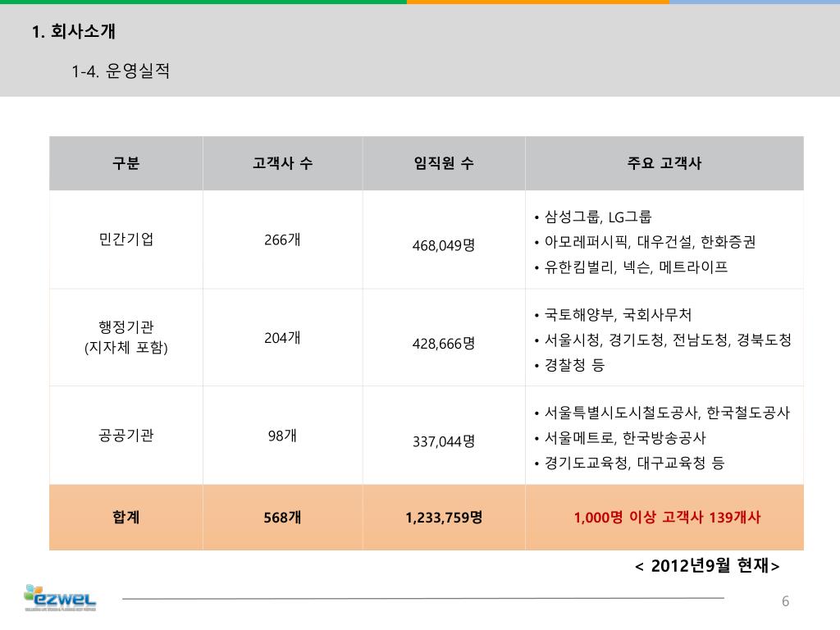Select the '민간기업' row label
Image resolution: width=840 pixels, height=630 pixels.
click(x=126, y=239)
